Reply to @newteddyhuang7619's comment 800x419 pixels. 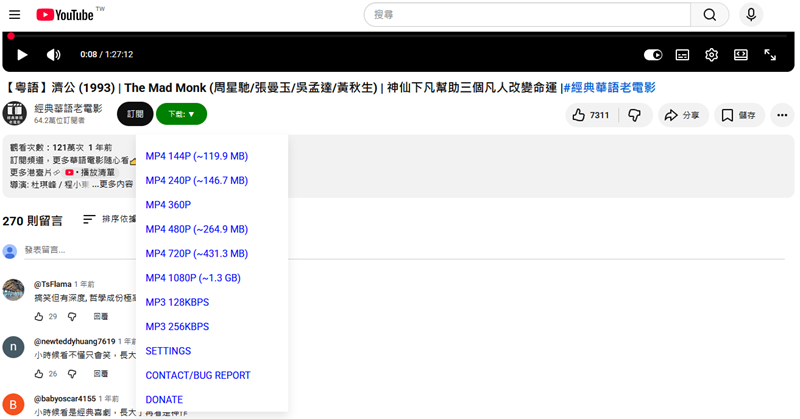pos(101,374)
